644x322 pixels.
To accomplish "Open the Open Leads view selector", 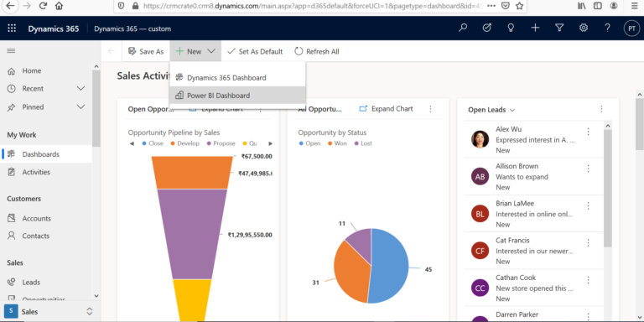I will (x=491, y=110).
